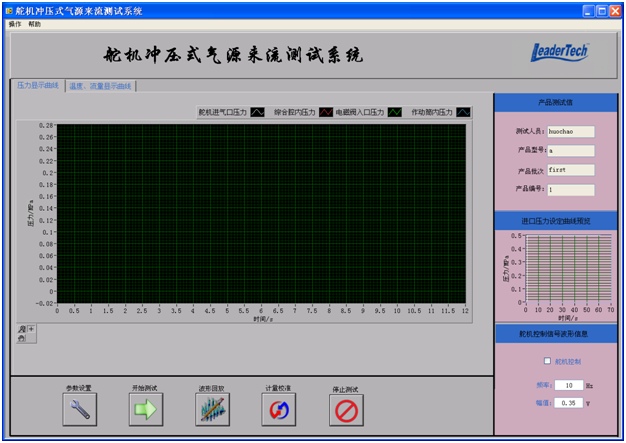Click the 作动腔内压力 blue legend swatch
626x443 pixels.
coord(464,113)
